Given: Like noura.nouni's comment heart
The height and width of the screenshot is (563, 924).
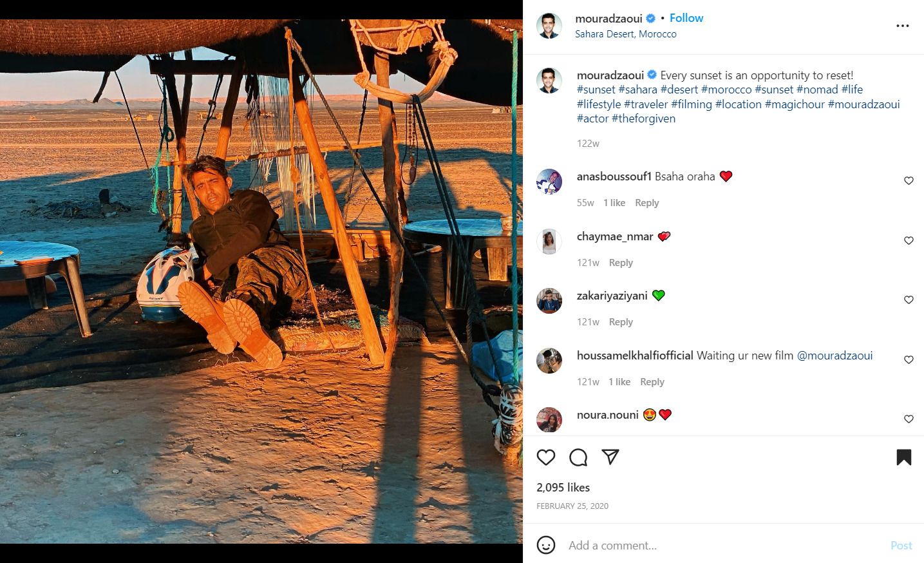Looking at the screenshot, I should [x=909, y=419].
